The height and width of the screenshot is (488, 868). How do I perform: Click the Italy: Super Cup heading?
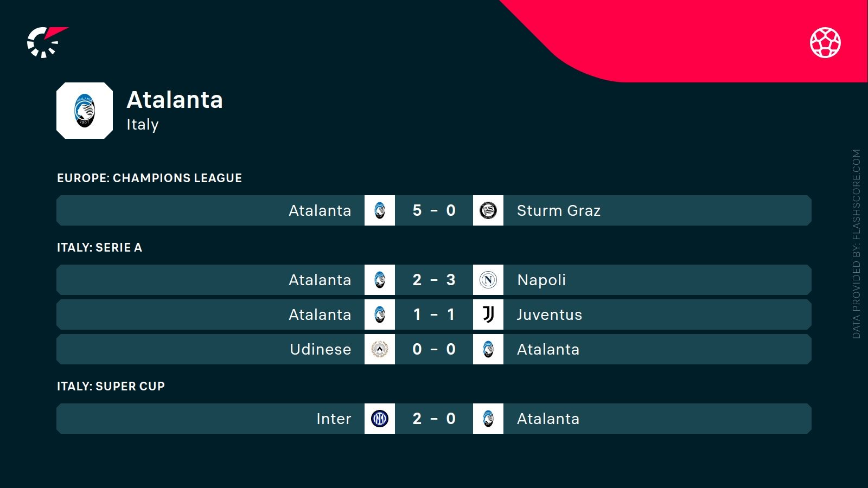tap(111, 386)
